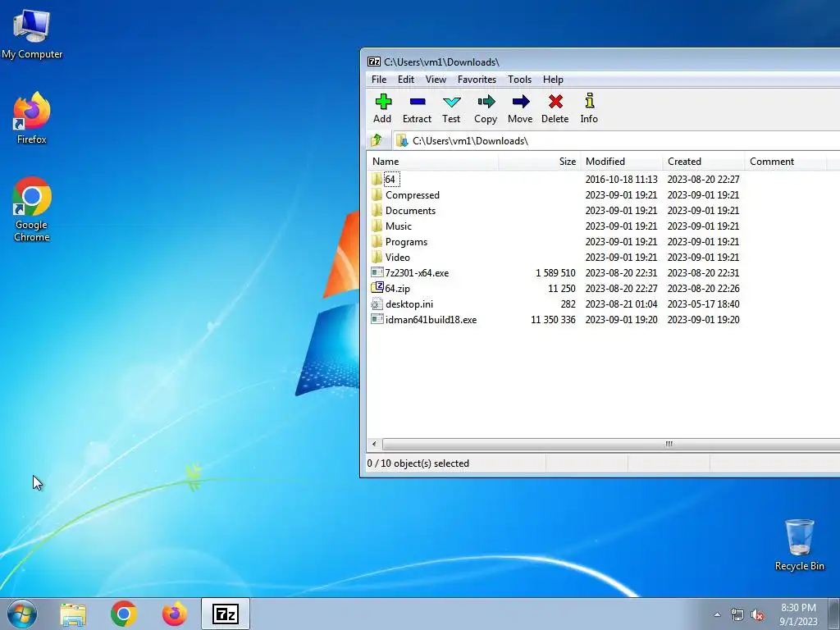Image resolution: width=840 pixels, height=630 pixels.
Task: Click the size value 11 350 336
Action: 553,319
